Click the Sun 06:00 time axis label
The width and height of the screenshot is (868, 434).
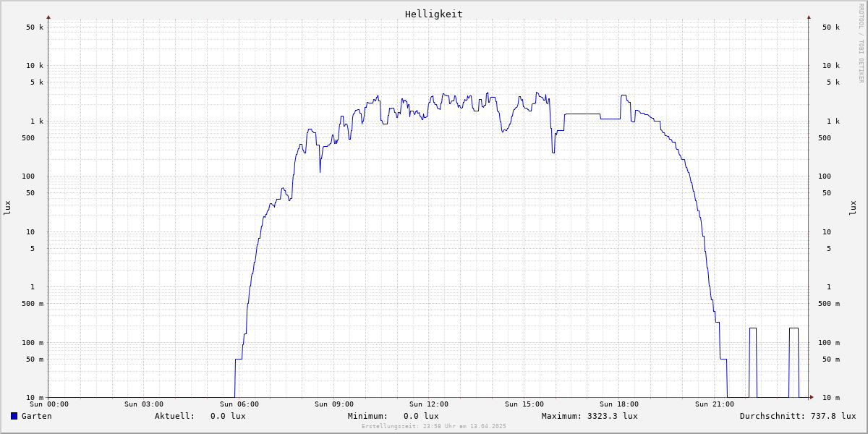pos(239,404)
